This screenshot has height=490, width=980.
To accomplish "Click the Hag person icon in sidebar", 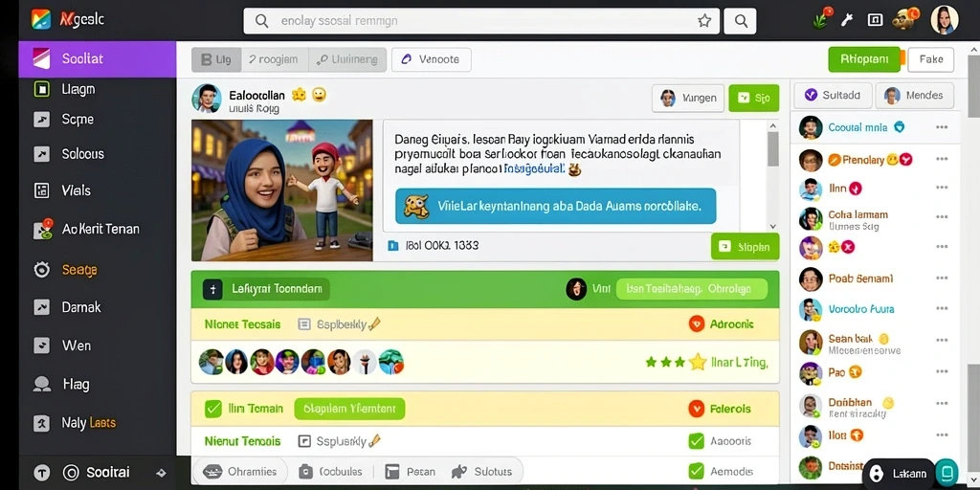I will (42, 385).
